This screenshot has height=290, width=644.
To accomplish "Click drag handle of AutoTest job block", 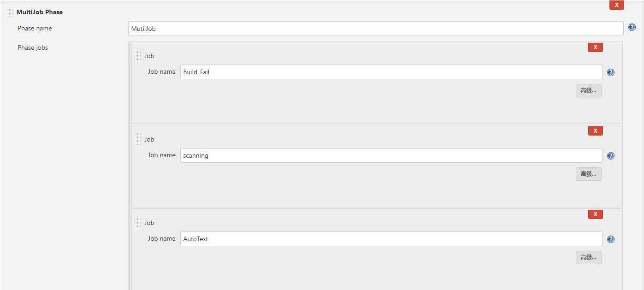I will (138, 223).
